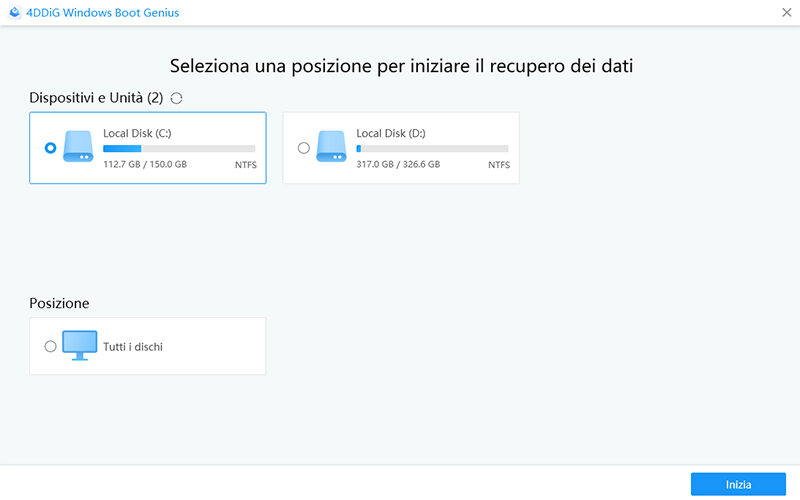Click the 317.0 GB / 326.6 GB size text
Image resolution: width=800 pixels, height=500 pixels.
pyautogui.click(x=398, y=164)
